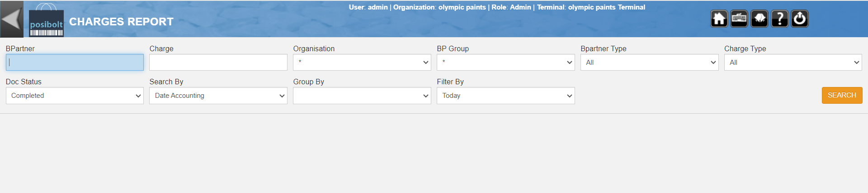Focus the BPartner input field
Image resolution: width=868 pixels, height=193 pixels.
tap(75, 63)
